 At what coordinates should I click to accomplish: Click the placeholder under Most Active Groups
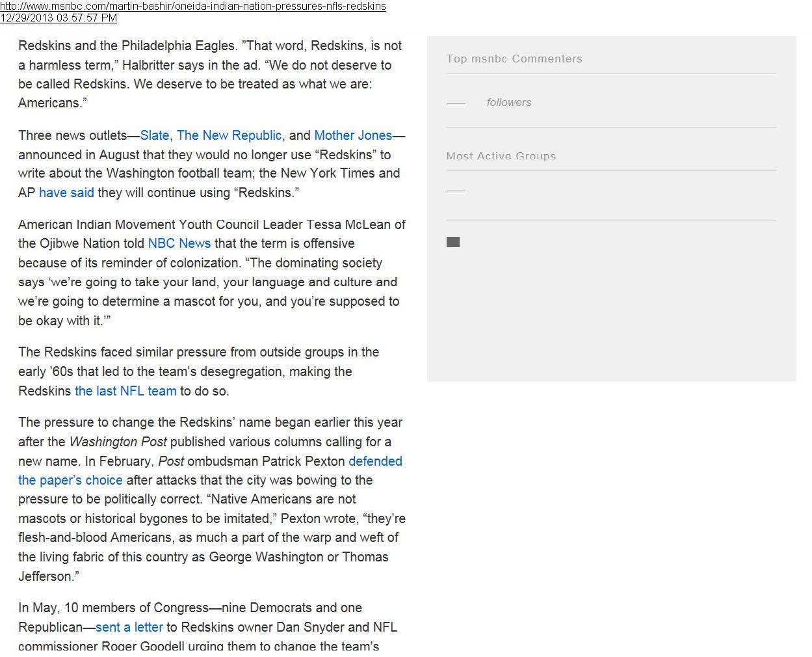456,192
